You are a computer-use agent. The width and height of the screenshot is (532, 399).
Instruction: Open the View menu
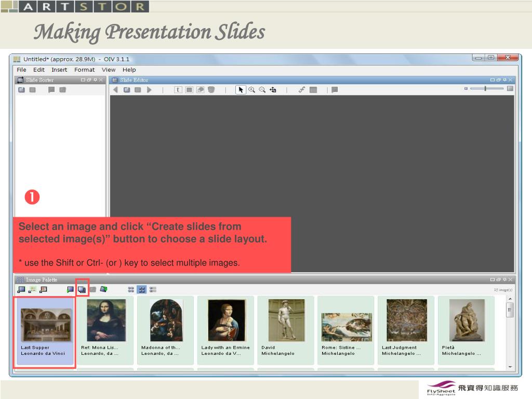pyautogui.click(x=109, y=70)
